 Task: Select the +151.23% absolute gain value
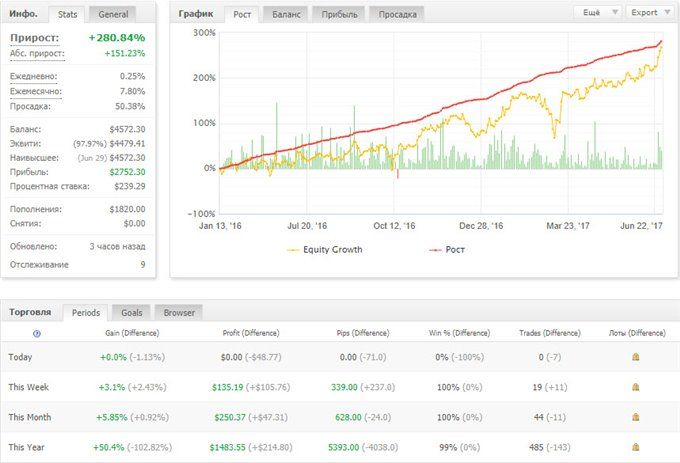[x=125, y=54]
